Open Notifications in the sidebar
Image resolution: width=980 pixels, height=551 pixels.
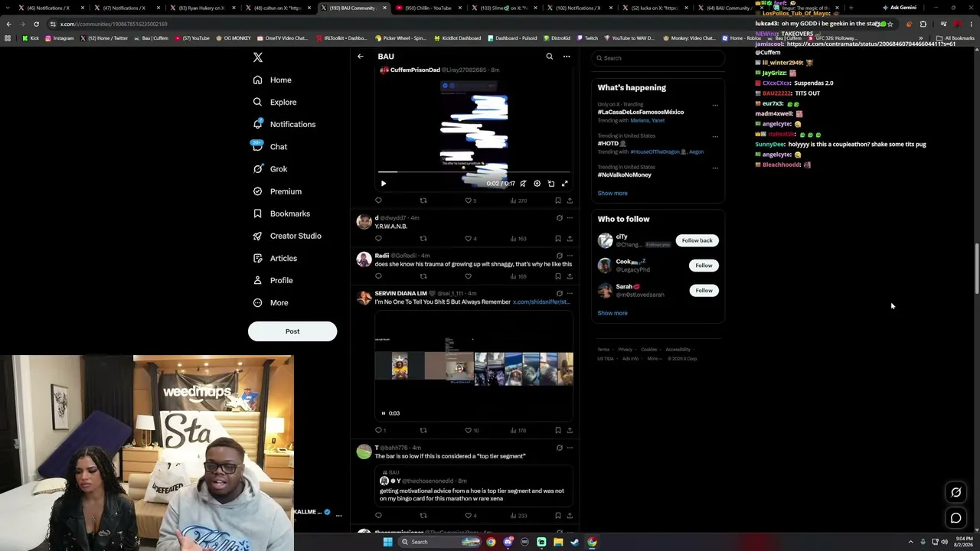click(x=284, y=124)
